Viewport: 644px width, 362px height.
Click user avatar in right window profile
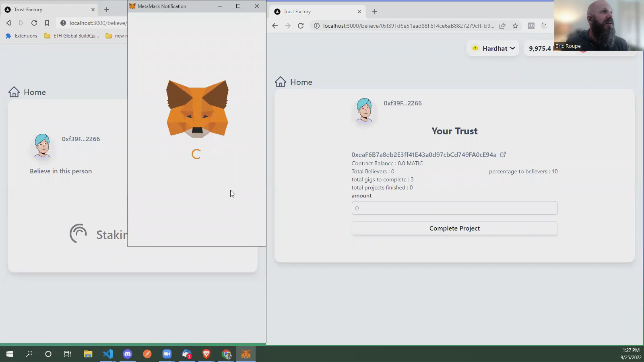(x=364, y=110)
